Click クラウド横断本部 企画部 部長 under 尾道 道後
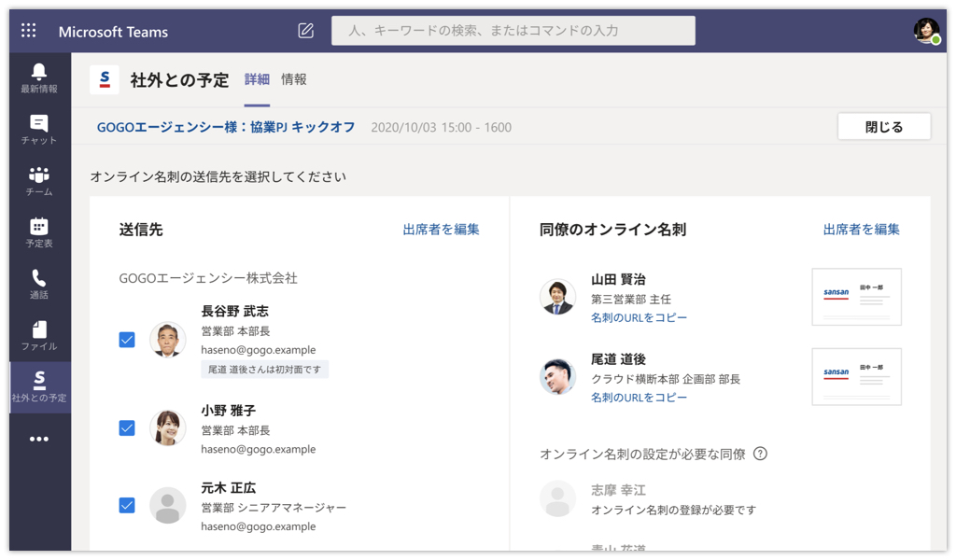The height and width of the screenshot is (560, 956). pyautogui.click(x=666, y=379)
